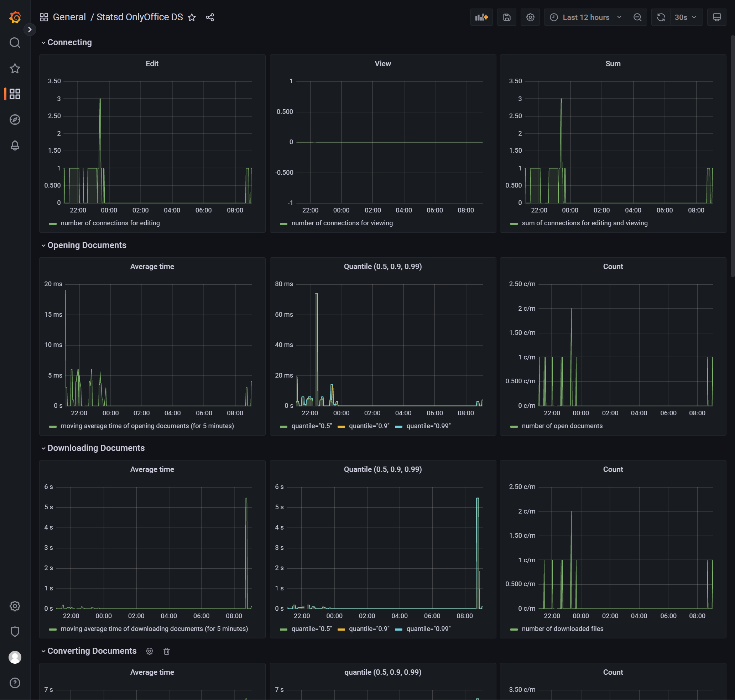
Task: Switch to TV kiosk display mode
Action: (x=716, y=17)
